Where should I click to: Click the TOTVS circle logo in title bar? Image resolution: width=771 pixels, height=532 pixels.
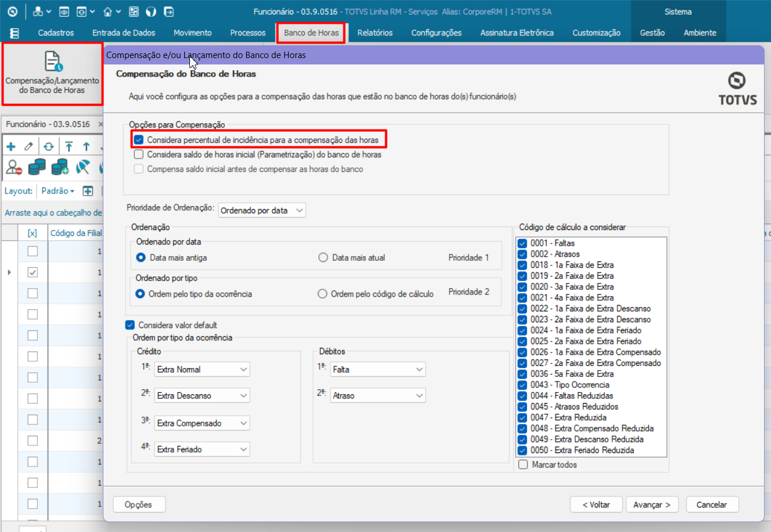tap(12, 12)
